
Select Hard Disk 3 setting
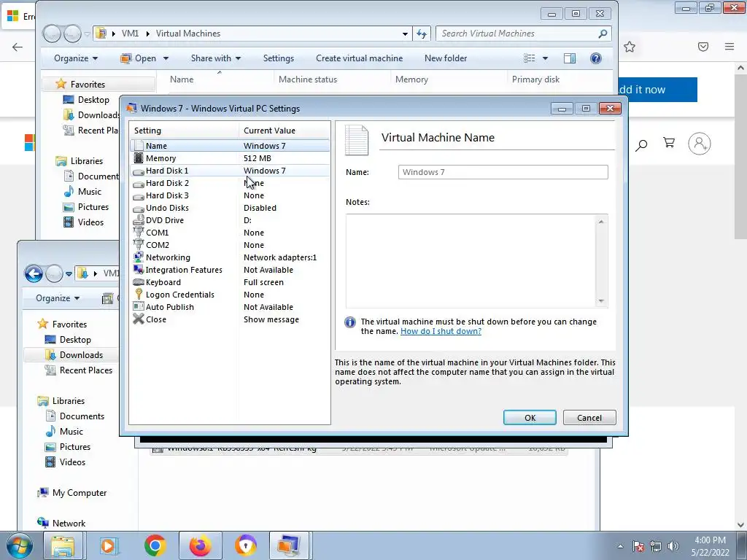tap(230, 195)
